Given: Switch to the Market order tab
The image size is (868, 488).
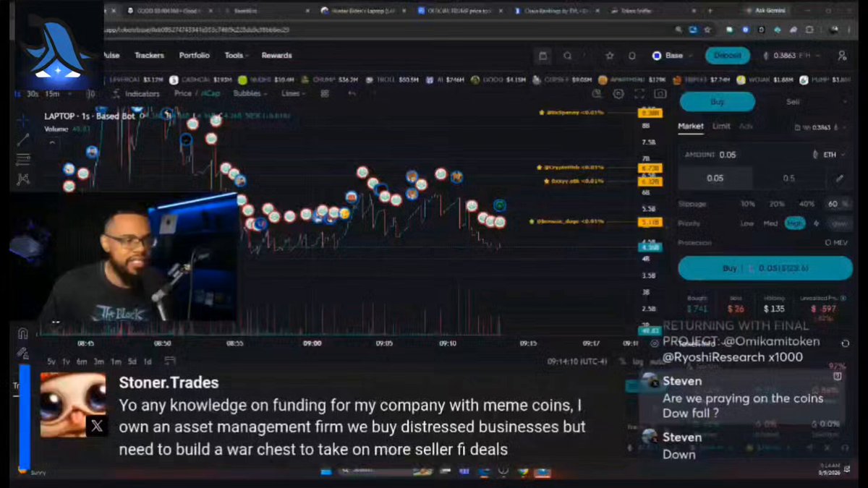Looking at the screenshot, I should point(691,127).
